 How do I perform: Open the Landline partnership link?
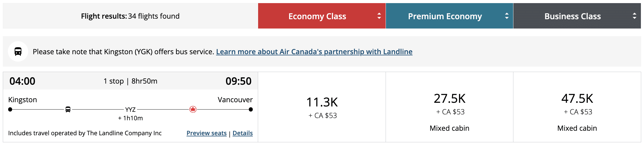point(314,52)
